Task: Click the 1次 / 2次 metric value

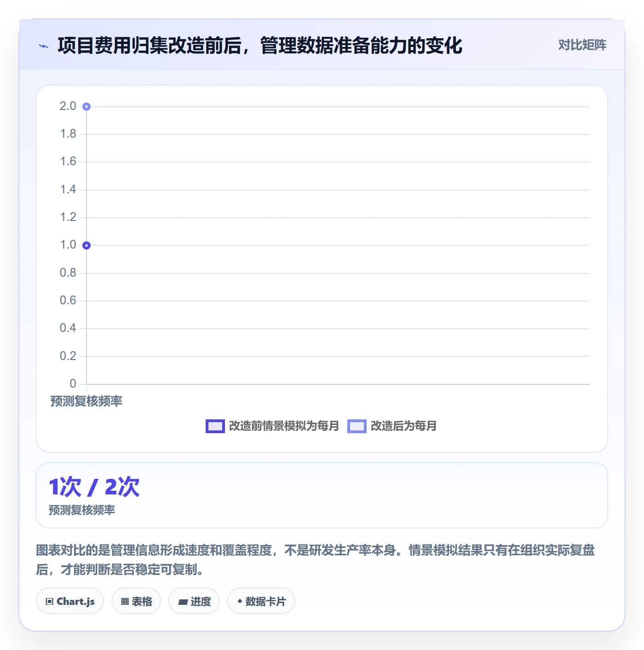Action: point(94,487)
